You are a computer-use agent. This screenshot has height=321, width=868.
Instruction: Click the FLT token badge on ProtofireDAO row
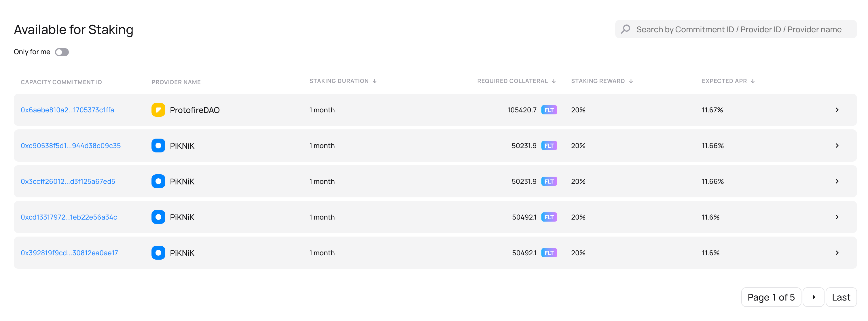549,109
